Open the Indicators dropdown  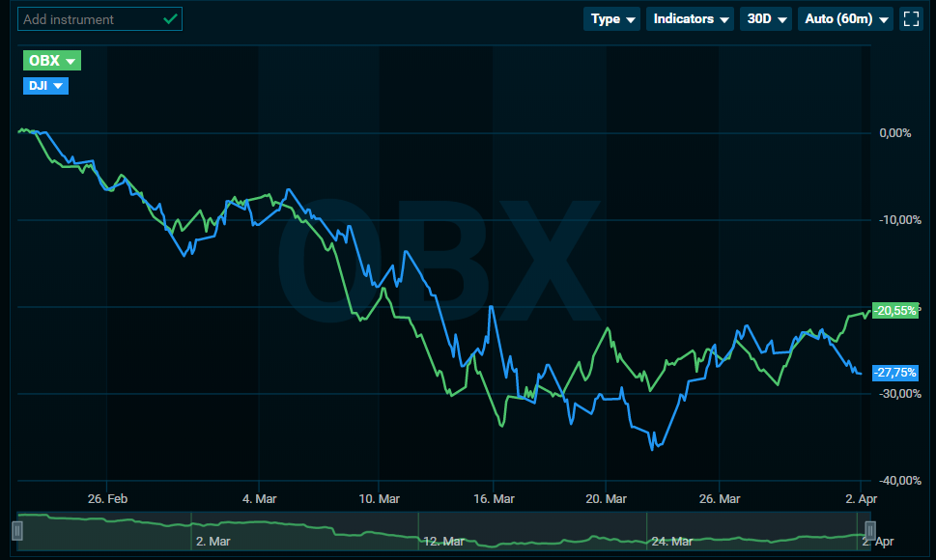coord(690,19)
